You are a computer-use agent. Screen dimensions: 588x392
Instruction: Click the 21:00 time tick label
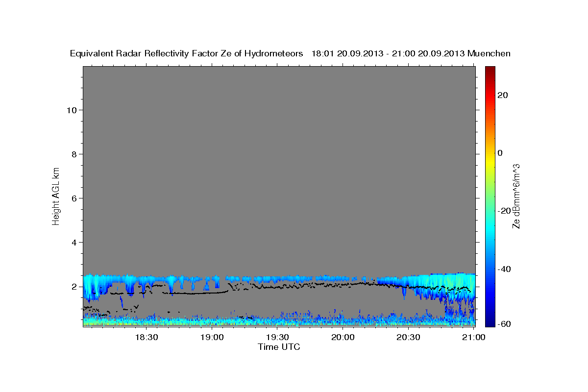point(473,338)
